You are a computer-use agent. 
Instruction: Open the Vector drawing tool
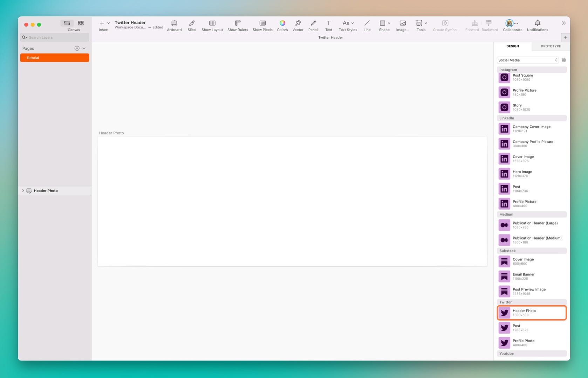298,25
